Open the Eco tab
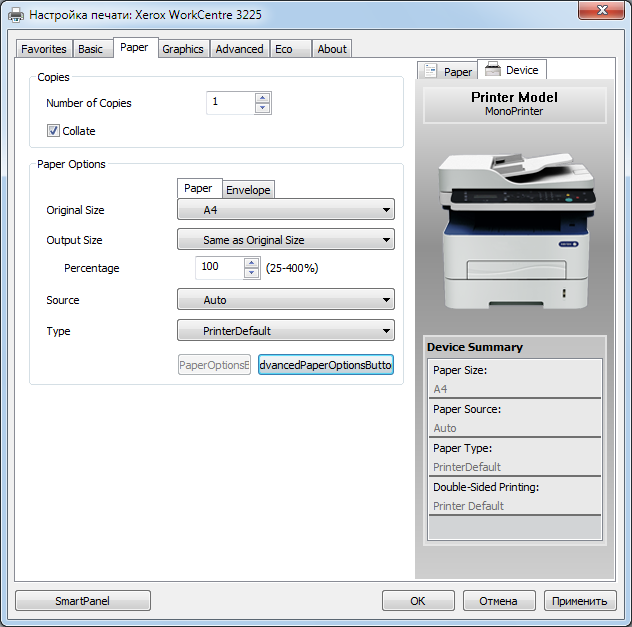 (x=290, y=49)
